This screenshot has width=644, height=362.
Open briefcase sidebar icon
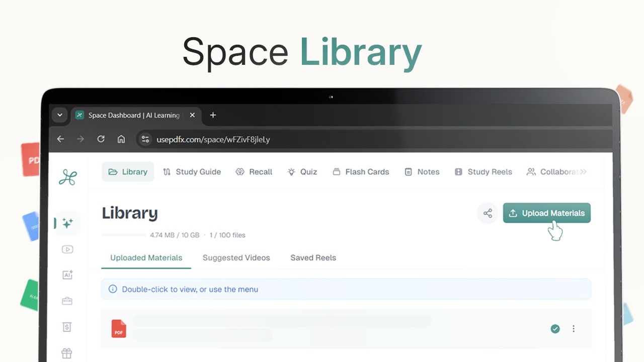coord(67,301)
